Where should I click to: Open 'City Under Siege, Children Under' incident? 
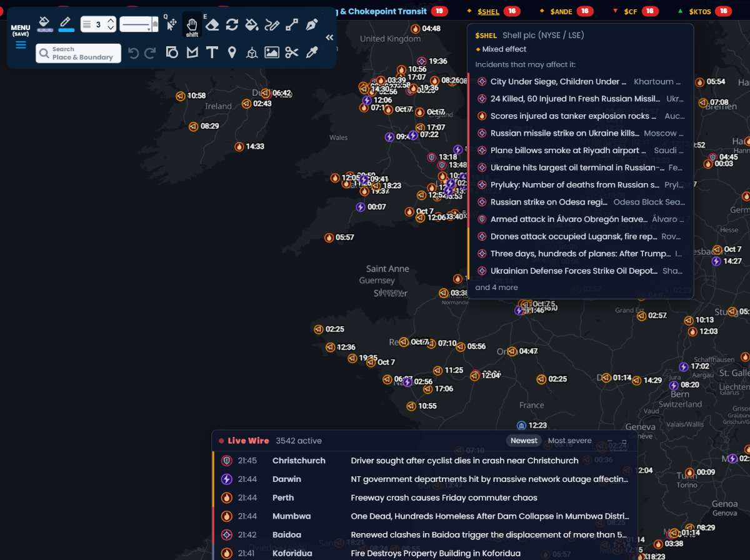(580, 82)
